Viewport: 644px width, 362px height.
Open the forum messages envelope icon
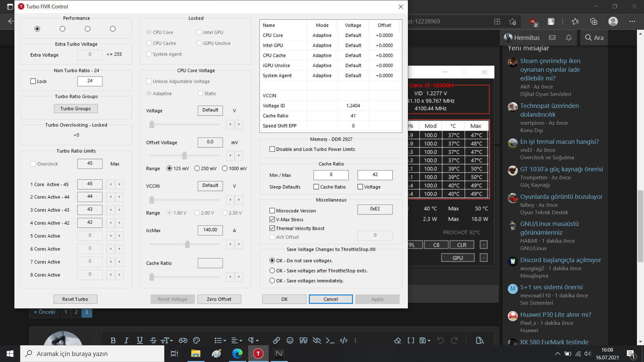pos(552,38)
